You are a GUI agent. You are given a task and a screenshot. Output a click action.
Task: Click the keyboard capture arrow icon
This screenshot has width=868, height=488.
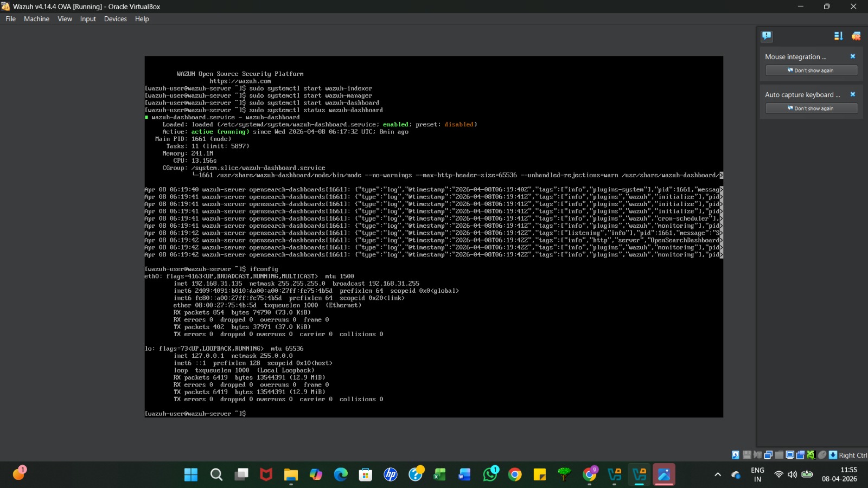pos(833,455)
